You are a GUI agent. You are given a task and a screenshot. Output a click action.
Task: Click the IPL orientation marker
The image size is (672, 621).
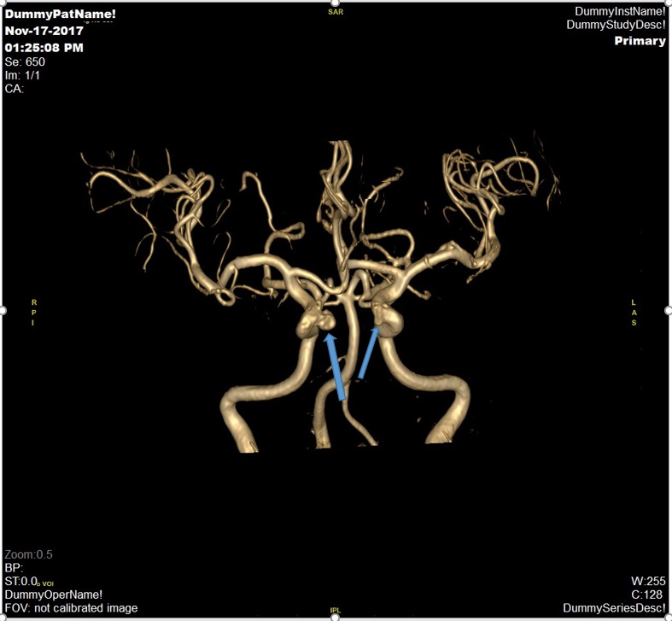336,611
